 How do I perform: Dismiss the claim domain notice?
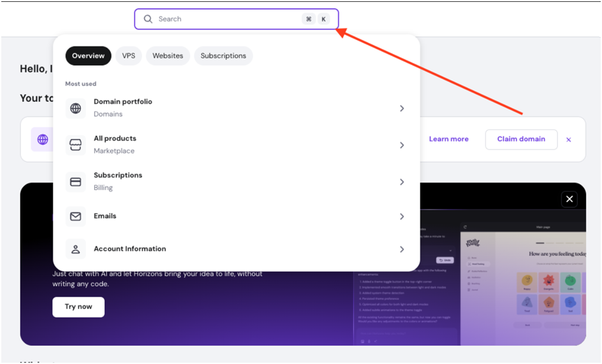(569, 140)
